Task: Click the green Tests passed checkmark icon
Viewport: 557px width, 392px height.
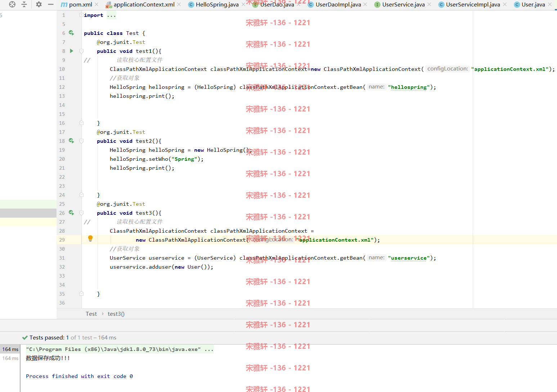Action: tap(25, 337)
